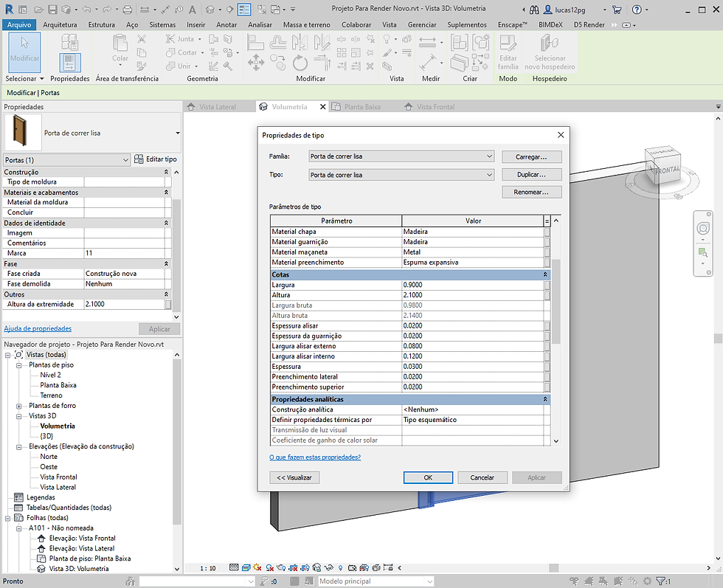Screen dimensions: 723x588
Task: Click the Undo arrow icon
Action: tap(86, 10)
